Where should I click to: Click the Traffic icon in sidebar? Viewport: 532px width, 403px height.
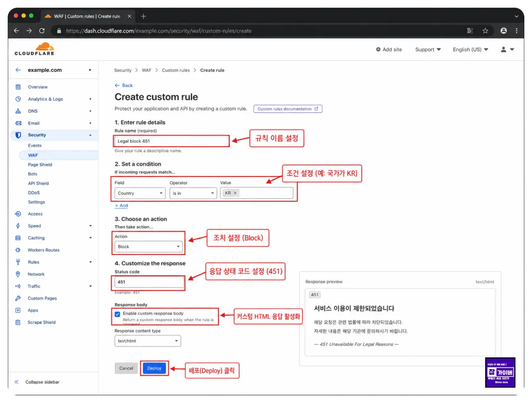tap(18, 286)
